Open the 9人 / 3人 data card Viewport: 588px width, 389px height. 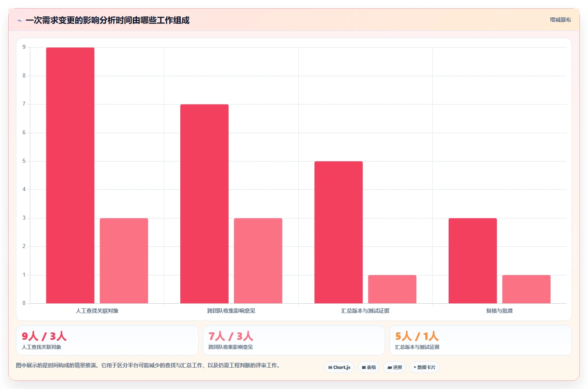point(107,340)
